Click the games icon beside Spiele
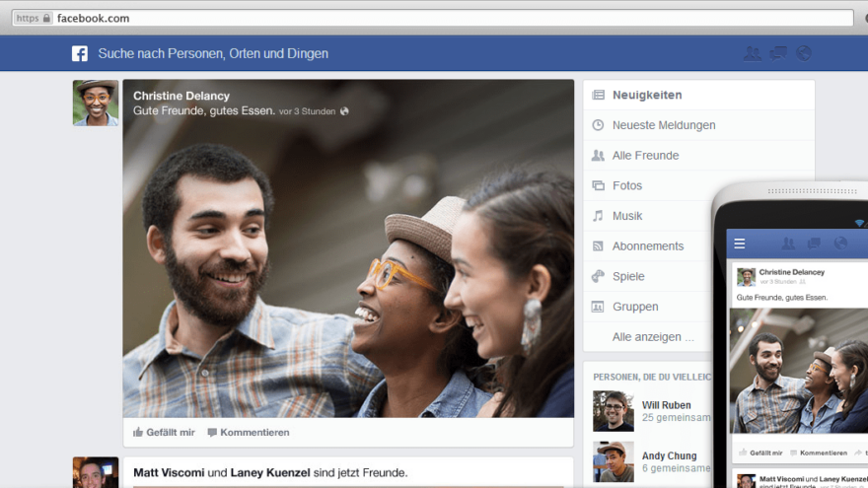 point(598,276)
